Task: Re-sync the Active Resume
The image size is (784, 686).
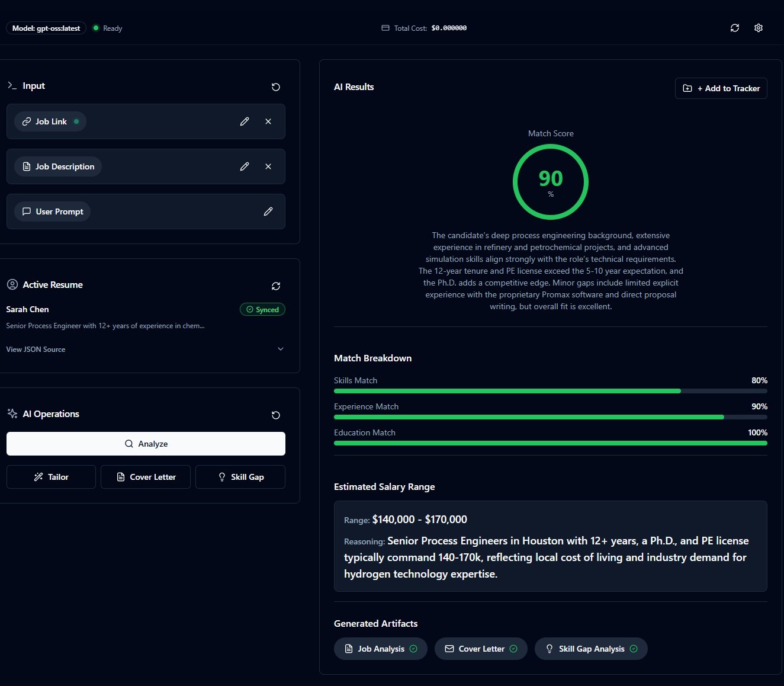Action: (275, 286)
